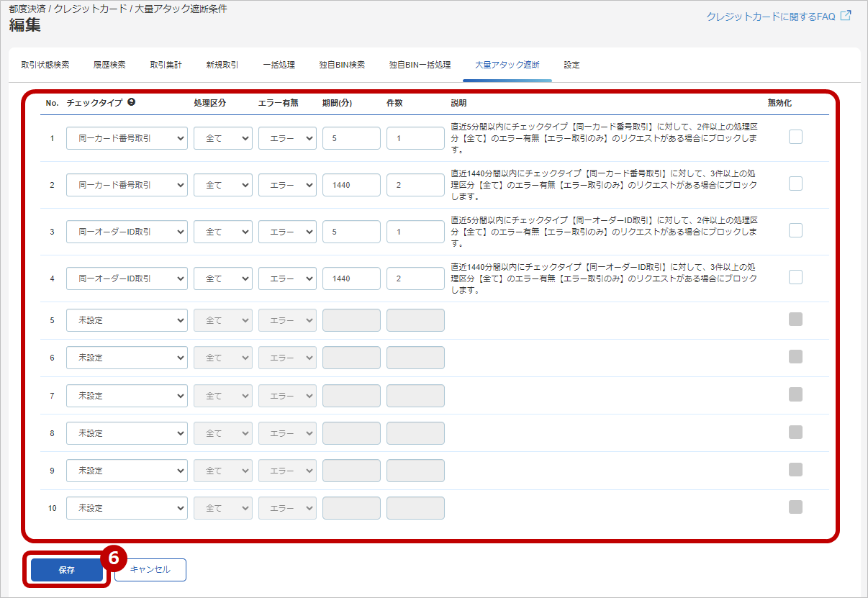
Task: Open row 10 未設定 check type dropdown
Action: [x=127, y=508]
